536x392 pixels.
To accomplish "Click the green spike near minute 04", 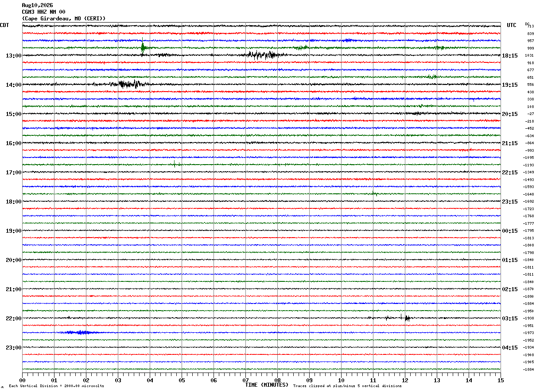I will (x=143, y=47).
